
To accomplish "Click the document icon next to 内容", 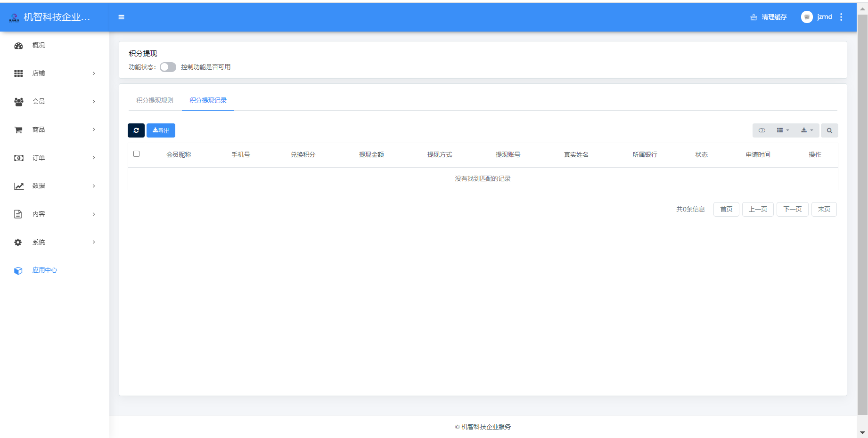I will [x=18, y=214].
